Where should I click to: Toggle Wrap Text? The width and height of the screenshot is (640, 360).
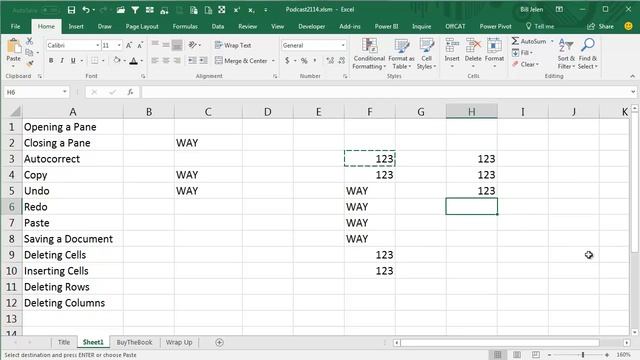[233, 45]
